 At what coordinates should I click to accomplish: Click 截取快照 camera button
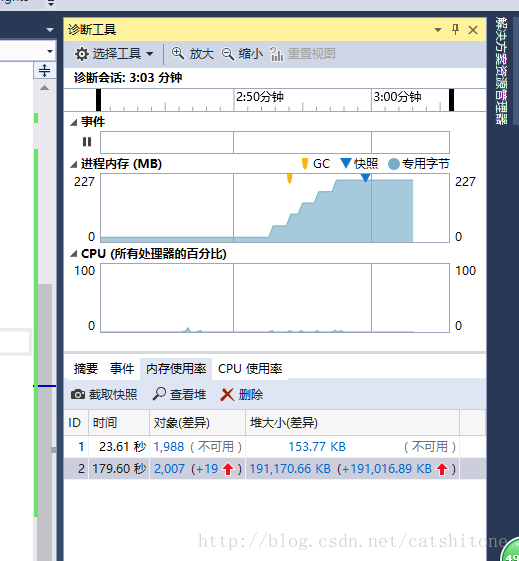pos(104,395)
